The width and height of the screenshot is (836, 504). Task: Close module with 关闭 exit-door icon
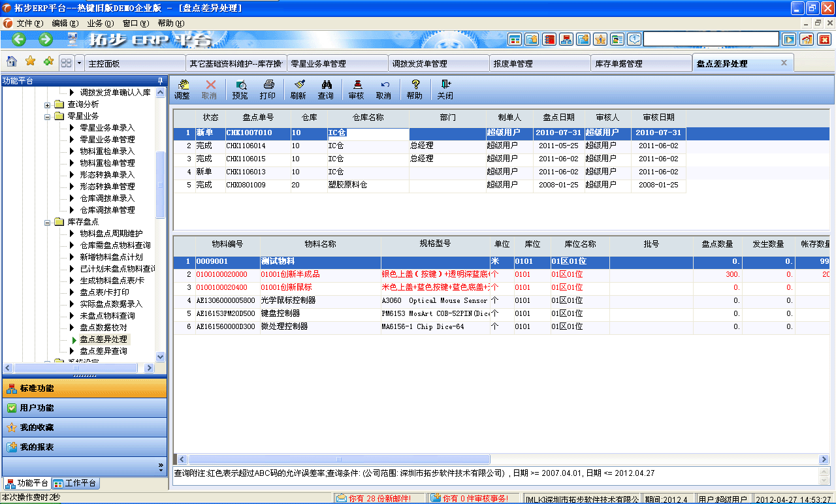point(447,89)
